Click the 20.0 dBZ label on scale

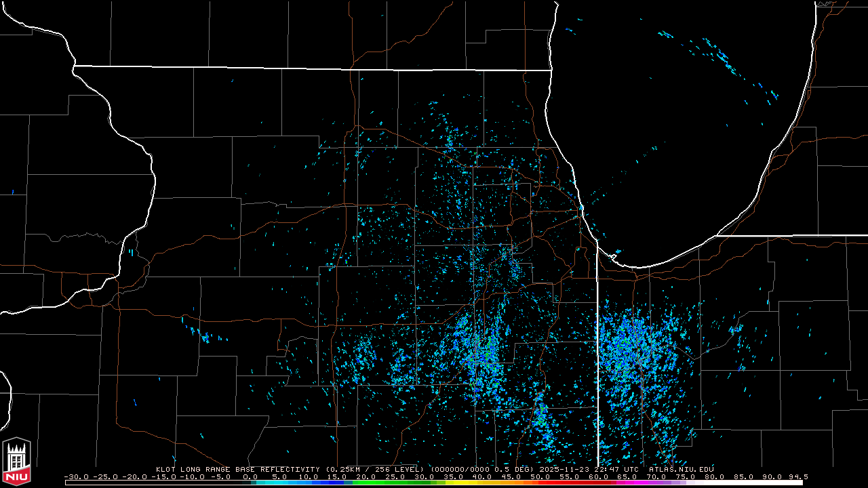(x=366, y=477)
